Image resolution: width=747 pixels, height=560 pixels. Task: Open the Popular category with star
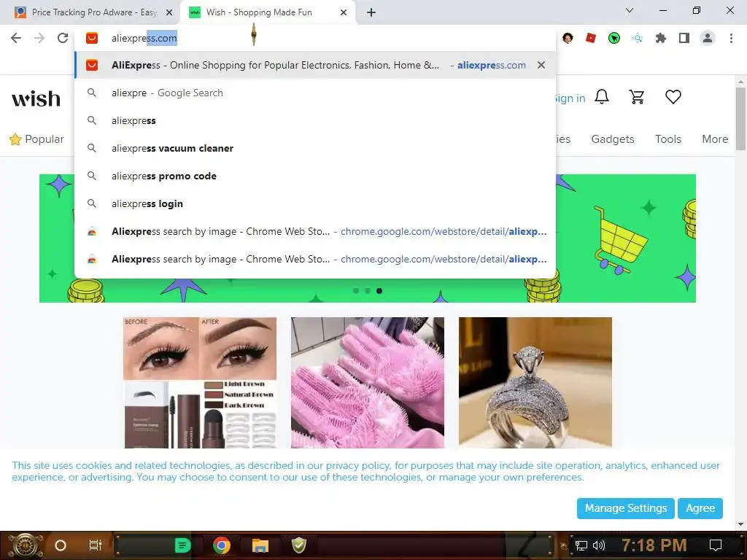pyautogui.click(x=36, y=139)
